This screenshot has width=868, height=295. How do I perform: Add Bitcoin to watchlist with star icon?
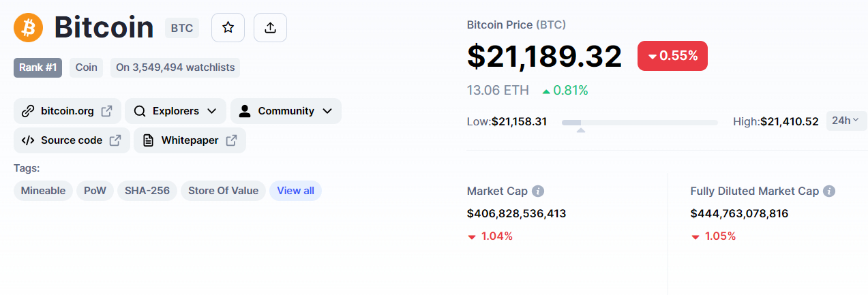tap(228, 28)
